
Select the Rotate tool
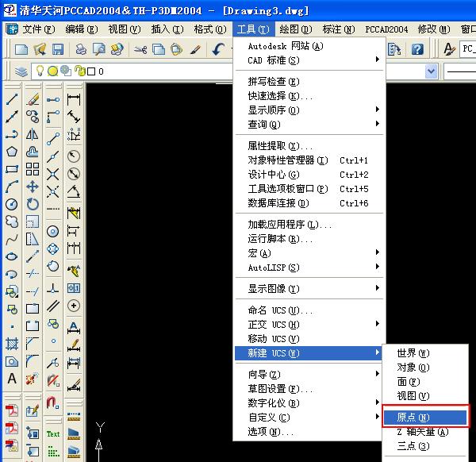pos(33,204)
